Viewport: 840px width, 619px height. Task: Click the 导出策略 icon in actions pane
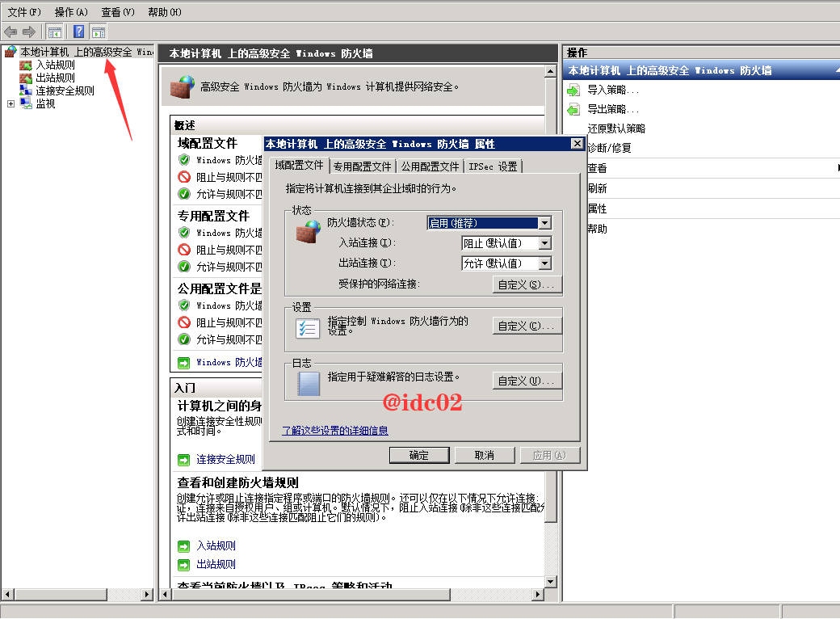click(x=573, y=109)
